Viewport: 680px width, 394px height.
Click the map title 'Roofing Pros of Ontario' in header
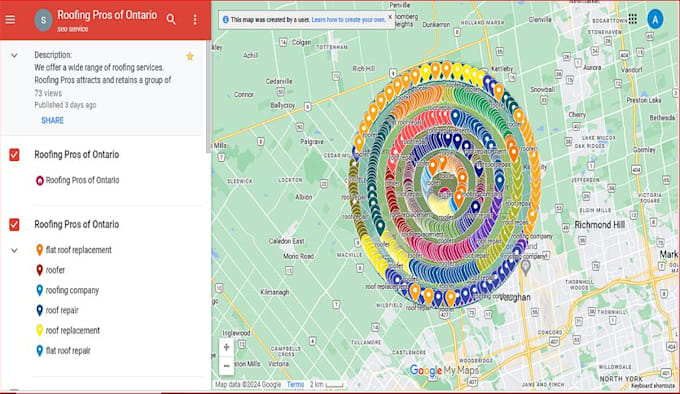(107, 15)
